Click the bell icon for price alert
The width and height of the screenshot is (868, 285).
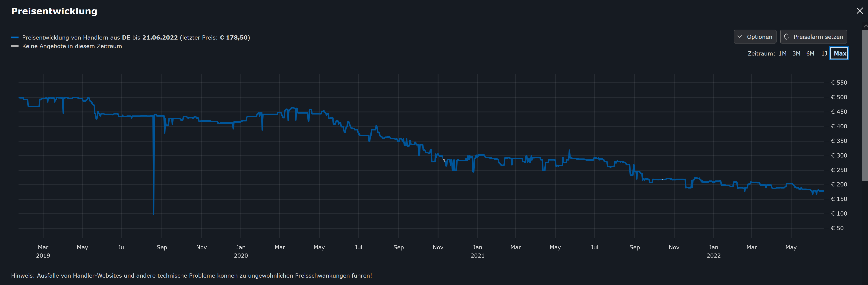coord(786,37)
